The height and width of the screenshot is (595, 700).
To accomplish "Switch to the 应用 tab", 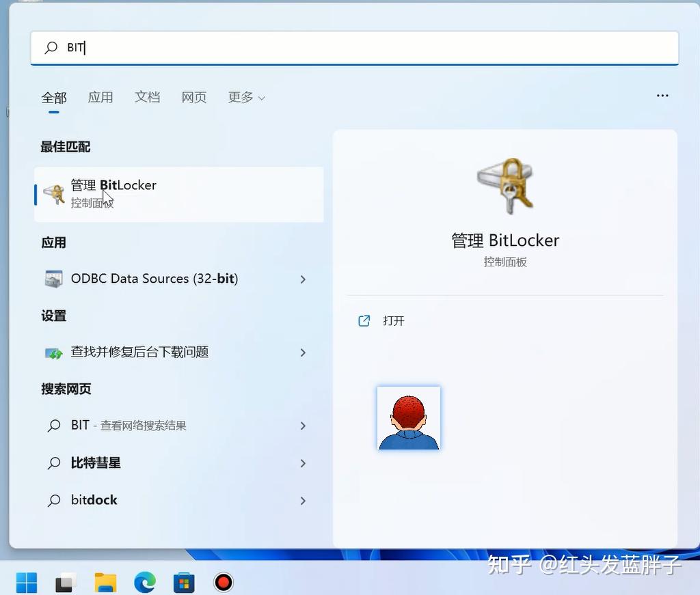I will (x=100, y=97).
